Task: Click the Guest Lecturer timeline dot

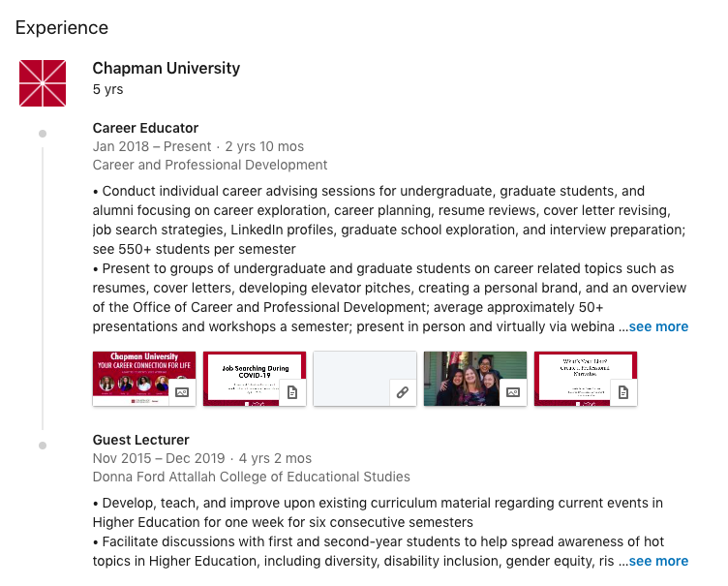Action: click(43, 445)
